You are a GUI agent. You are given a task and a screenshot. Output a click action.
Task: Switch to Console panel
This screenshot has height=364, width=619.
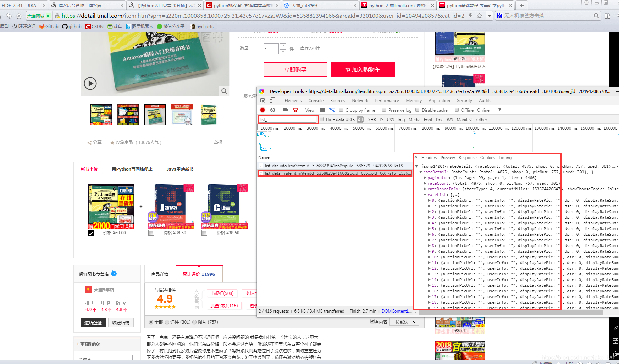[316, 101]
